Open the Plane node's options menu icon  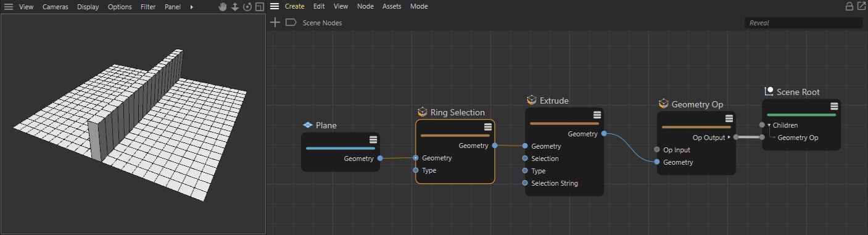[373, 139]
